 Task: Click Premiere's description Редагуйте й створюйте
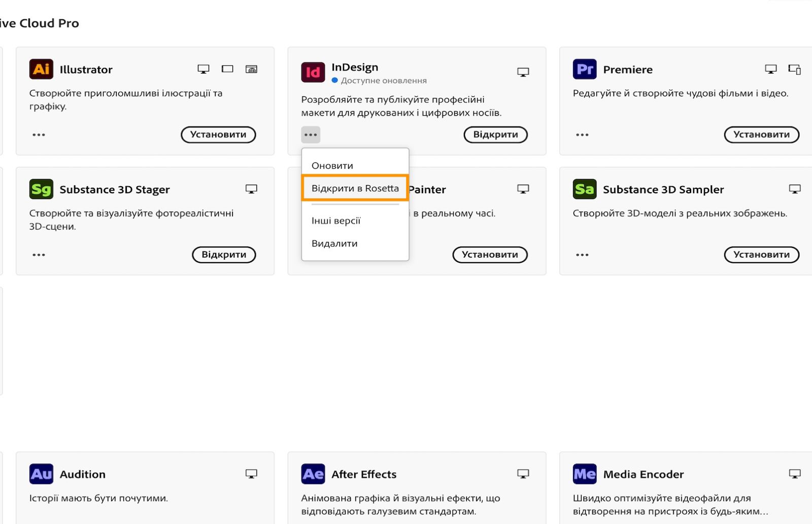point(681,93)
